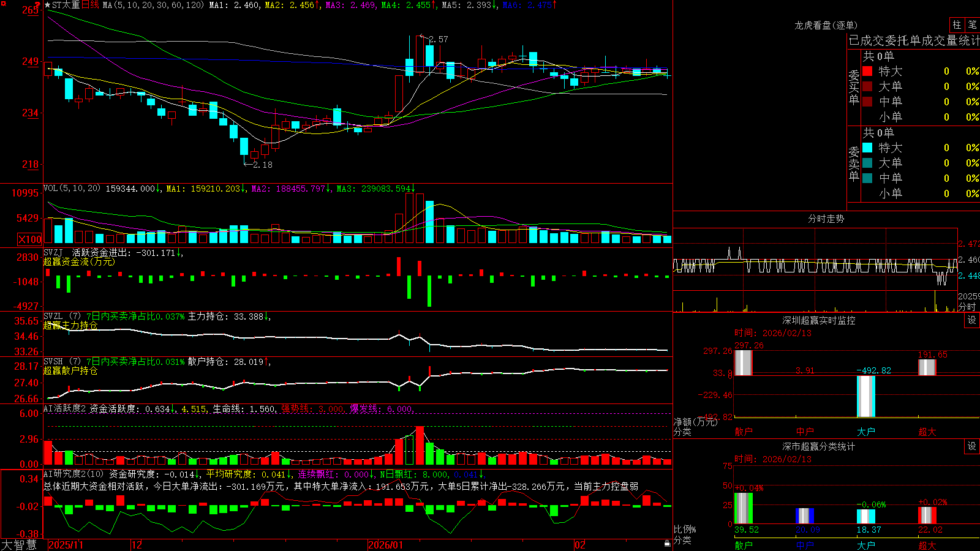Switch the order panel to 笔 view
This screenshot has height=551, width=980.
pyautogui.click(x=973, y=25)
